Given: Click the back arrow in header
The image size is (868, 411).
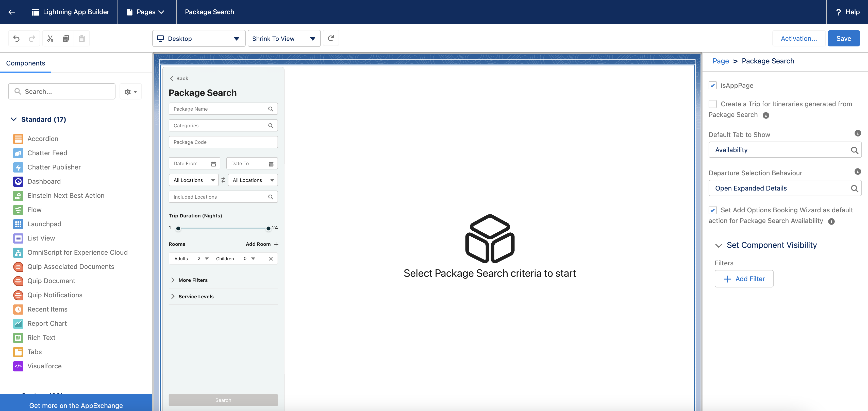Looking at the screenshot, I should click(12, 12).
